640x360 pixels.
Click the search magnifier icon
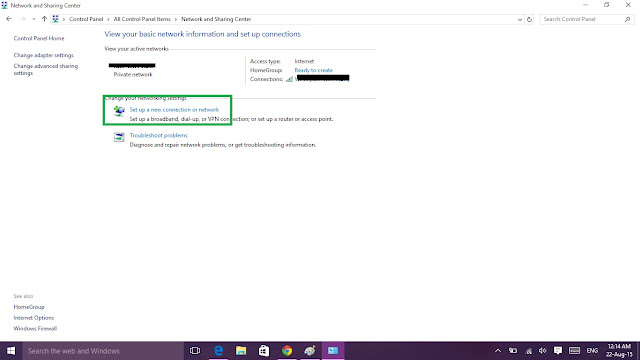(x=627, y=19)
